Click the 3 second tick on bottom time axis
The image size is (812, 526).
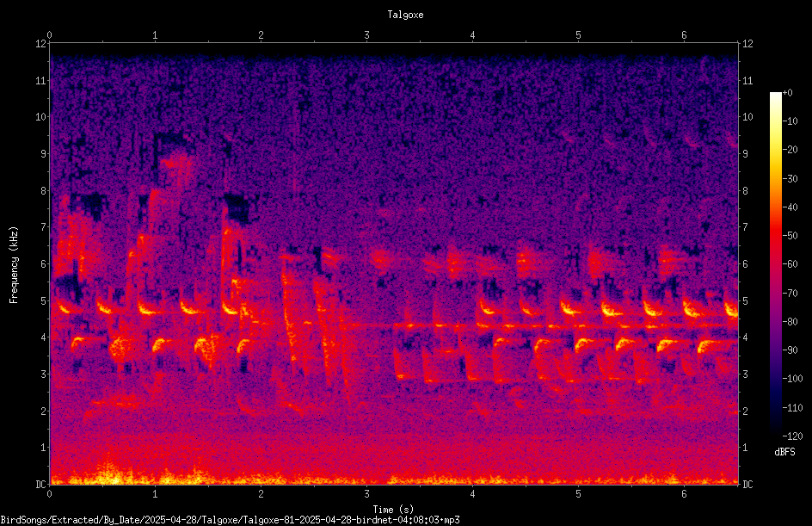click(x=366, y=494)
